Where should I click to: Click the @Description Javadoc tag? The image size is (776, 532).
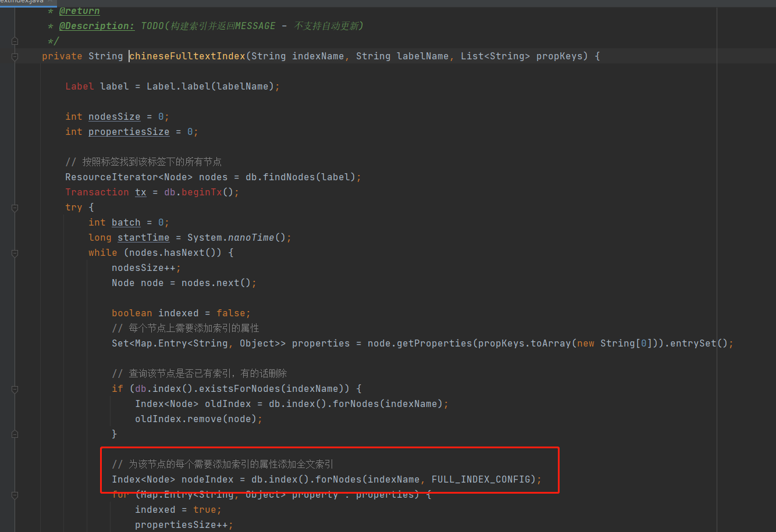(x=97, y=26)
